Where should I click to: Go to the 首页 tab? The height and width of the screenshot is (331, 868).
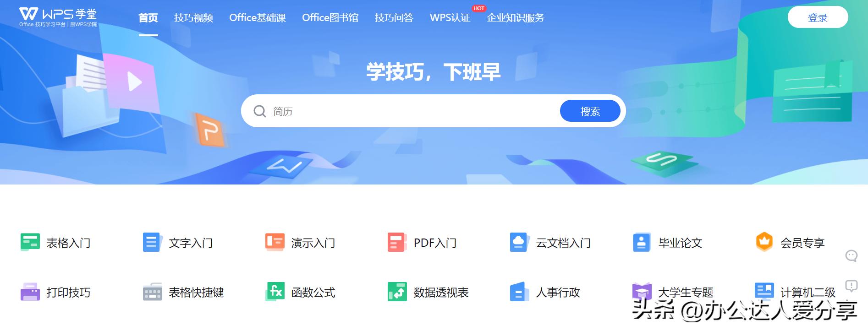148,18
